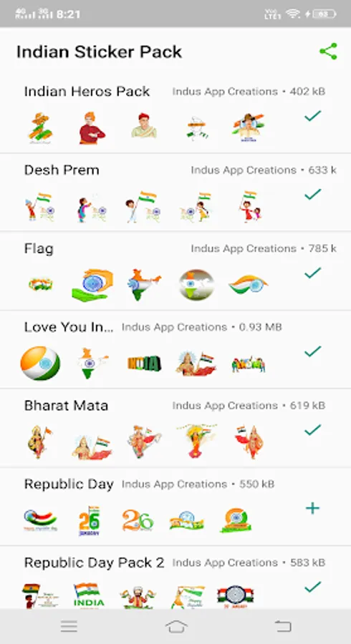This screenshot has height=644, width=351.
Task: Open the Bharat Mata pack title
Action: [x=66, y=406]
